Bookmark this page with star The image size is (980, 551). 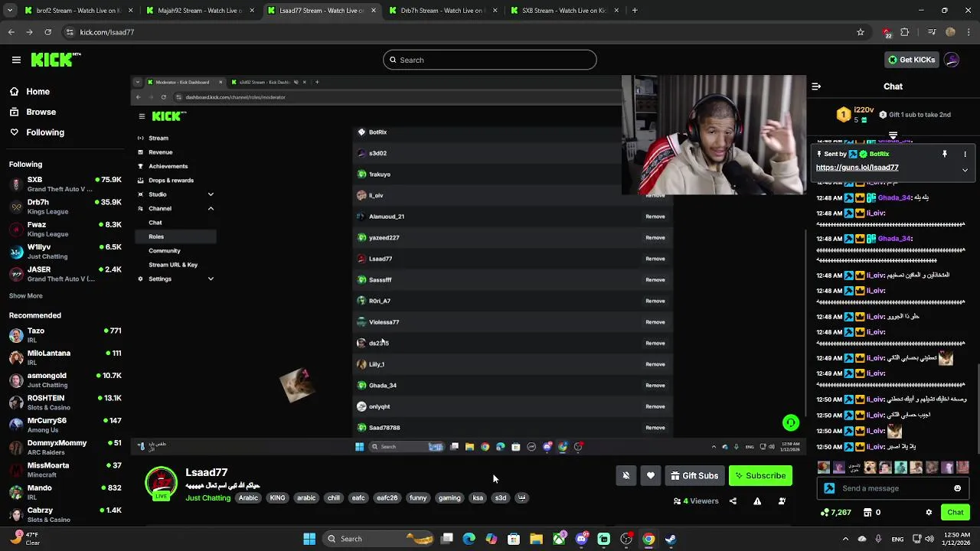(x=861, y=32)
